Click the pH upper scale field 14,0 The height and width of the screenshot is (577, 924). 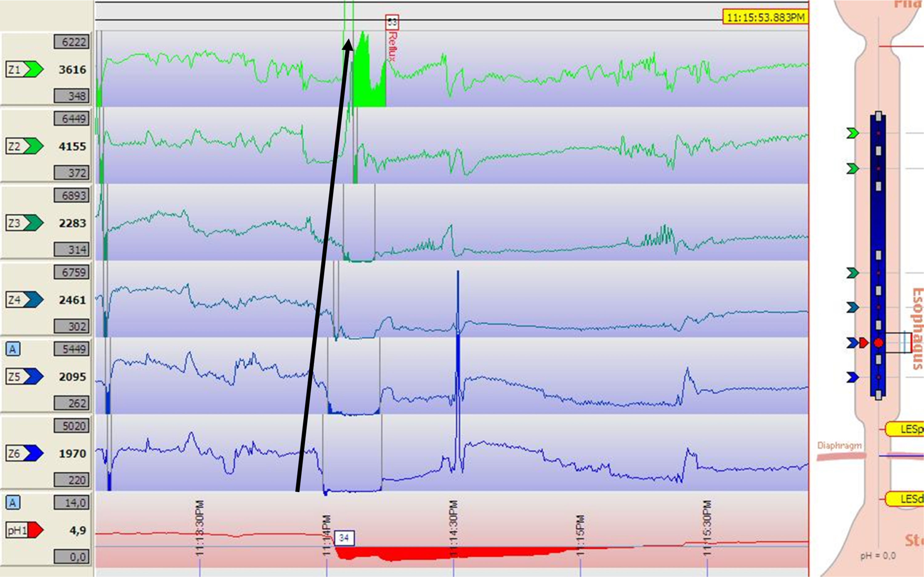pyautogui.click(x=71, y=502)
